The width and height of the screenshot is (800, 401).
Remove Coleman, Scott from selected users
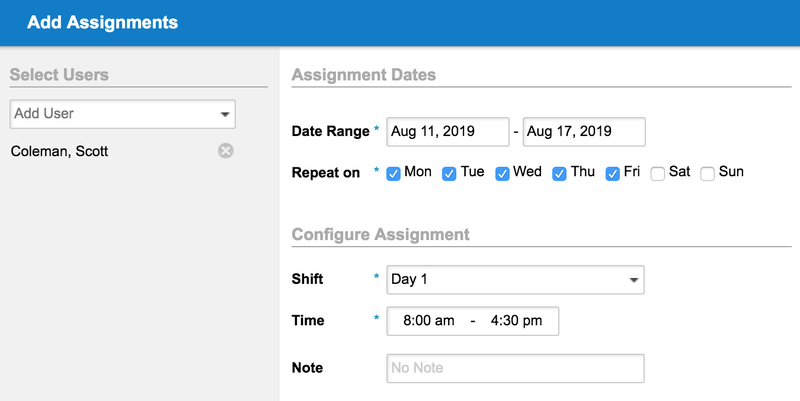(x=226, y=151)
